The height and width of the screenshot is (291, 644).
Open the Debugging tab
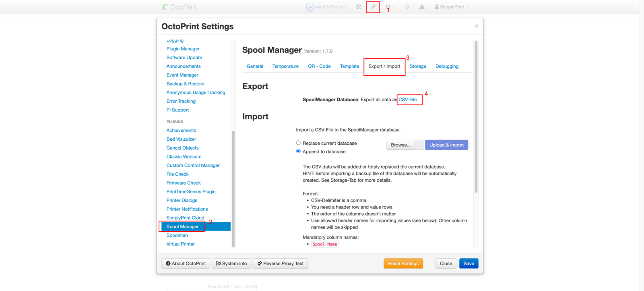pos(447,67)
